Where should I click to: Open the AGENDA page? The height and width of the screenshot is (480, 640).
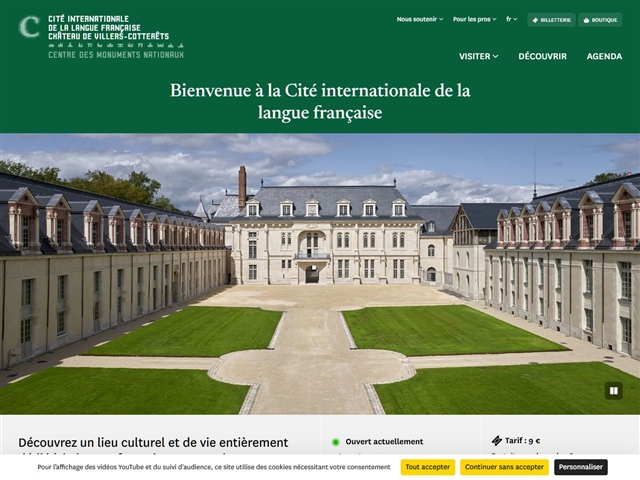pyautogui.click(x=604, y=56)
